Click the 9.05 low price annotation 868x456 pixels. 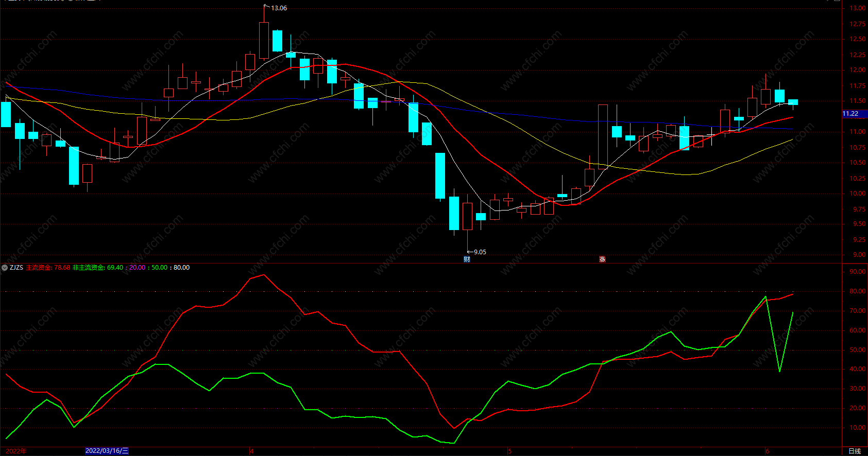480,252
